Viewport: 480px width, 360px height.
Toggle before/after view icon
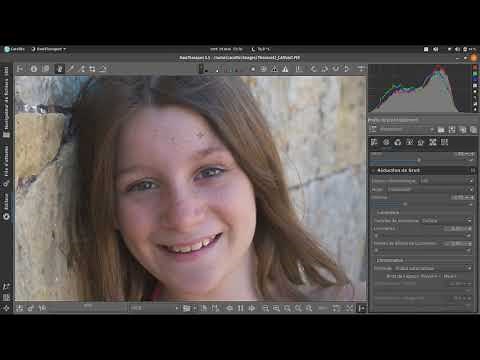tap(45, 69)
